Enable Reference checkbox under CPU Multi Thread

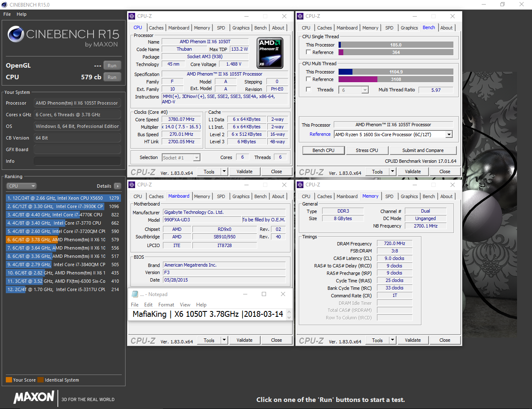[x=308, y=79]
